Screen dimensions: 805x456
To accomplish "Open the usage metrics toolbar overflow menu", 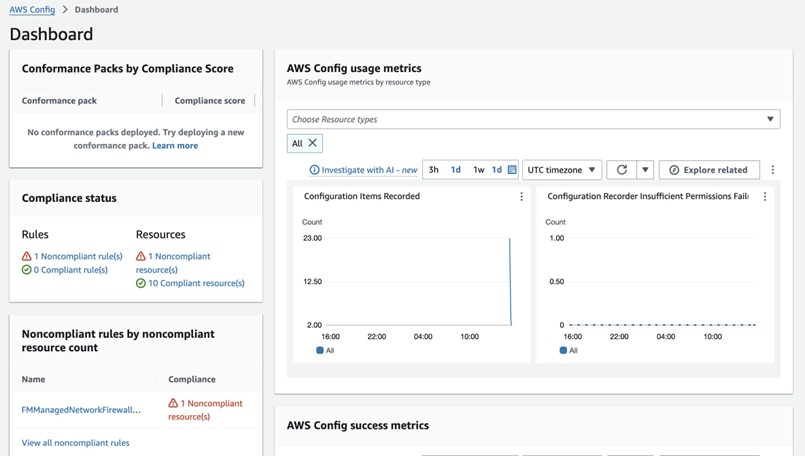I will coord(773,170).
